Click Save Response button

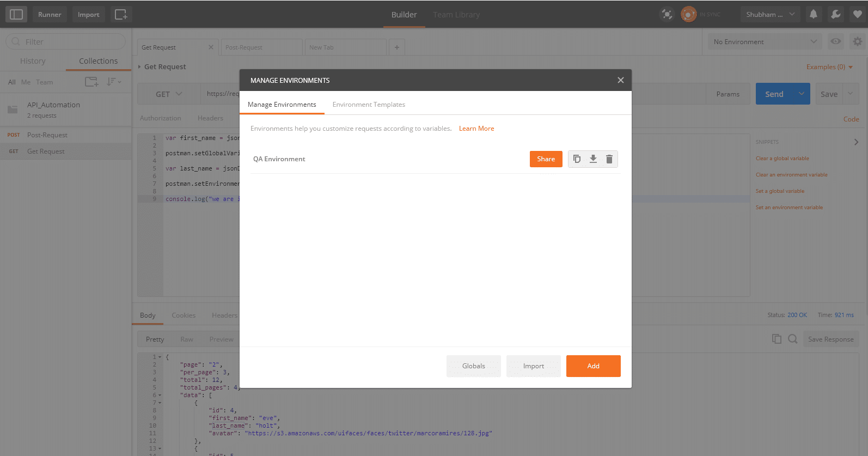830,339
